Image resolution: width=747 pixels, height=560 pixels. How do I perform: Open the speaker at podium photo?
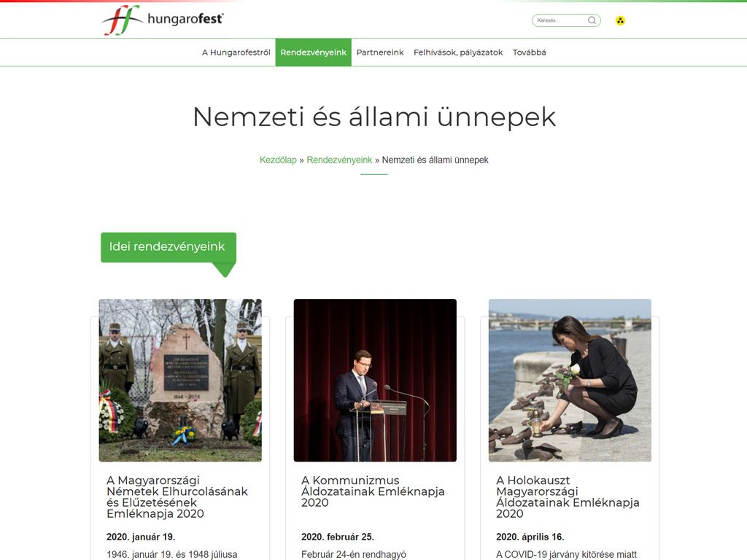point(375,380)
